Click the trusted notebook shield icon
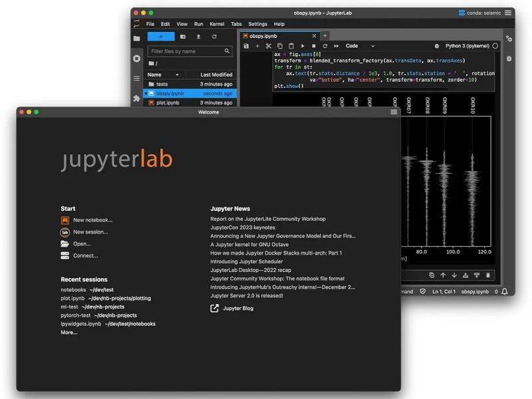Screen dimensions: 532x399 point(423,291)
